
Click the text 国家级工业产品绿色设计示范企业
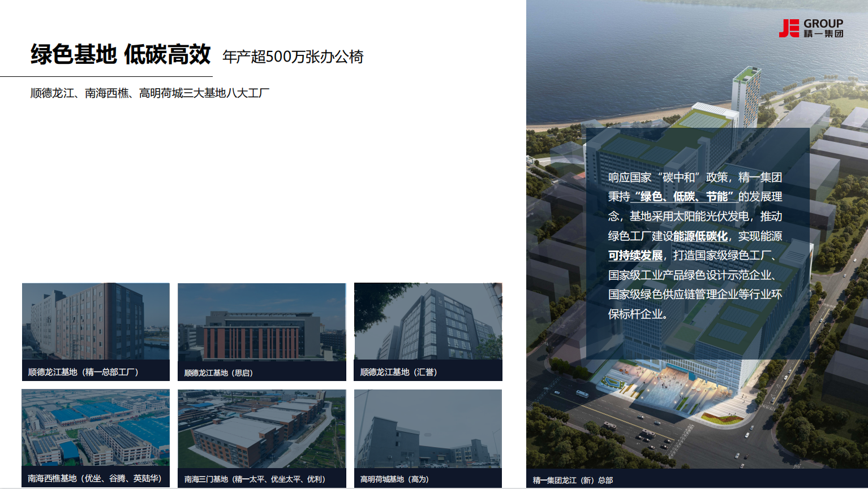pyautogui.click(x=690, y=275)
